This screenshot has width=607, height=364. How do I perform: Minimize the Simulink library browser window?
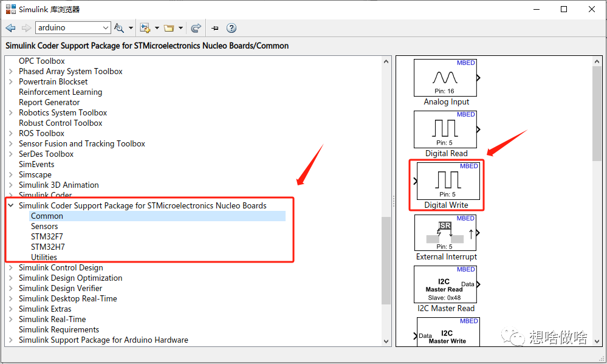click(x=536, y=9)
